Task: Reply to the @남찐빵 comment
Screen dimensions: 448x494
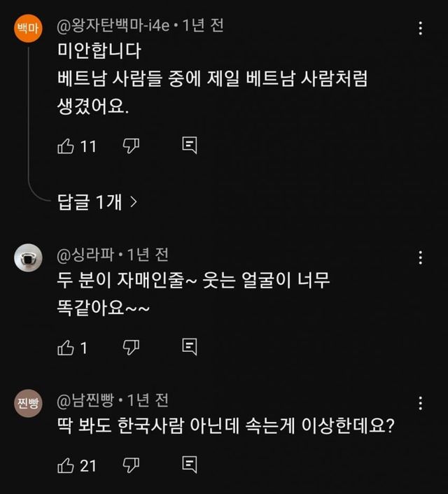Action: coord(189,464)
